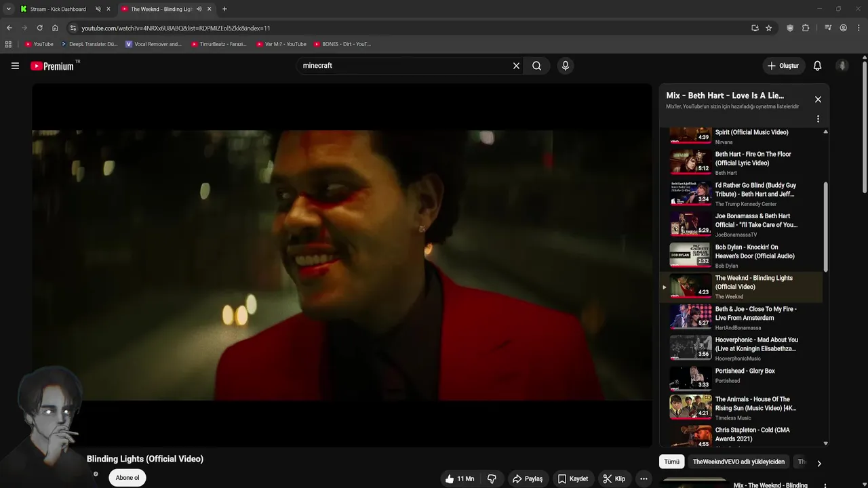Click the browser address bar URL
The image size is (868, 488).
pos(176,28)
